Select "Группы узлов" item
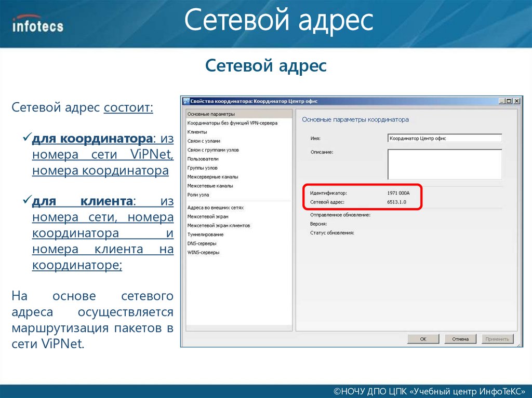The image size is (532, 398). tap(203, 168)
